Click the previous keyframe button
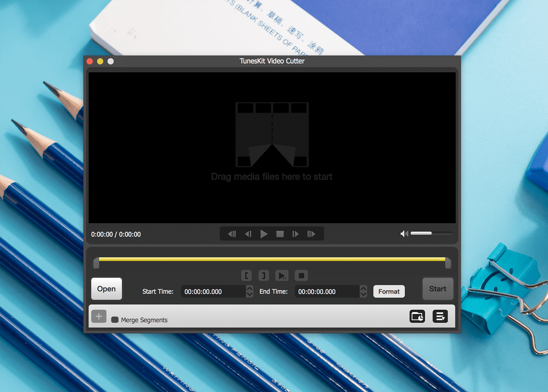The width and height of the screenshot is (548, 392). 232,234
